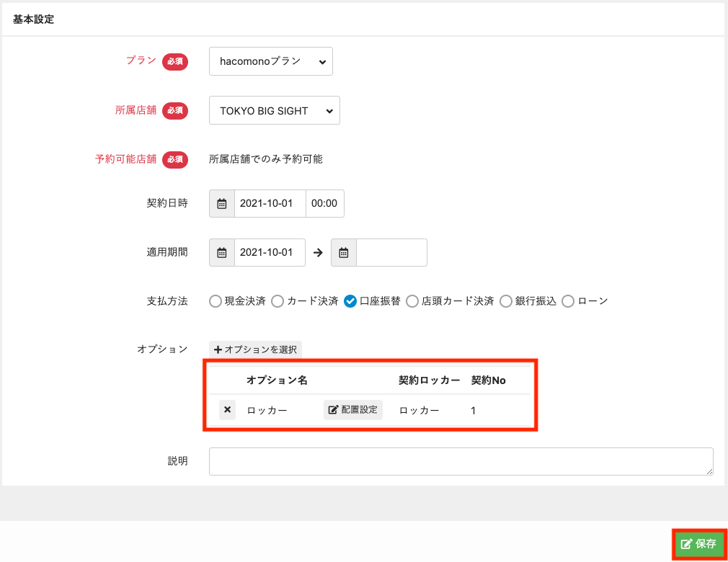
Task: Click the applicable period start calendar icon
Action: pos(222,253)
